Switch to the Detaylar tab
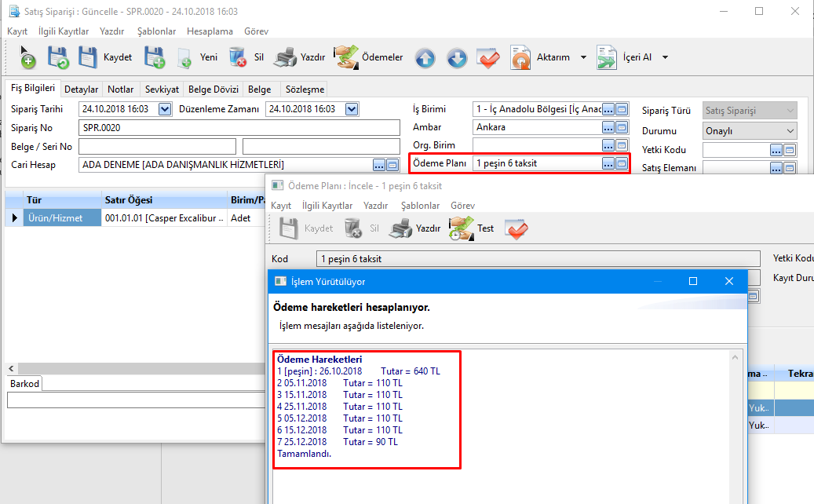Image resolution: width=814 pixels, height=504 pixels. point(81,89)
